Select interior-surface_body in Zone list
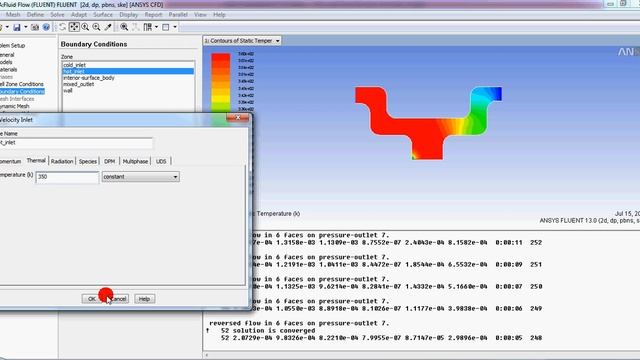The height and width of the screenshot is (360, 640). (128, 78)
